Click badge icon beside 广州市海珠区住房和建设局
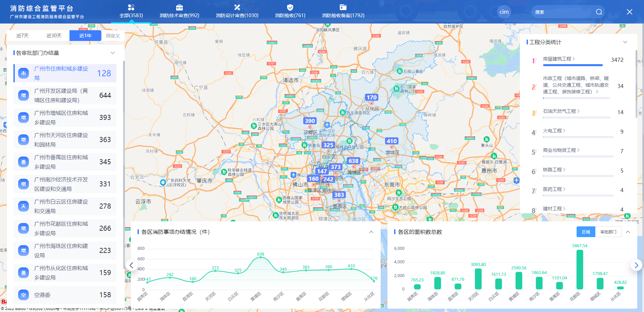 click(x=23, y=251)
